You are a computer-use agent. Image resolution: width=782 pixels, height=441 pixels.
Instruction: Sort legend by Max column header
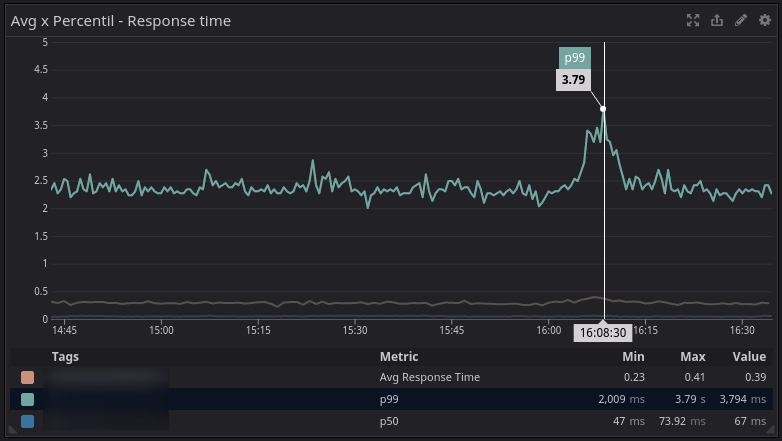click(693, 357)
